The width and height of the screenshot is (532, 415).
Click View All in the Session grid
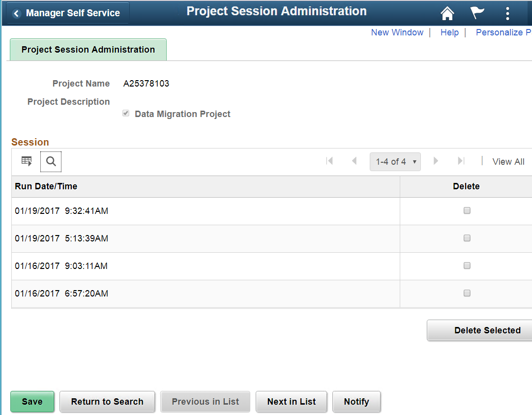[508, 162]
